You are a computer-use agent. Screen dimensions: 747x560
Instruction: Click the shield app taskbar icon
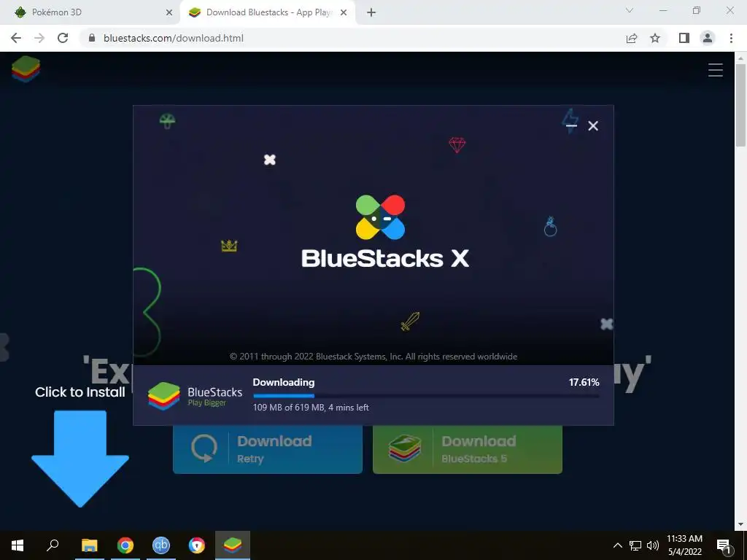coord(197,545)
